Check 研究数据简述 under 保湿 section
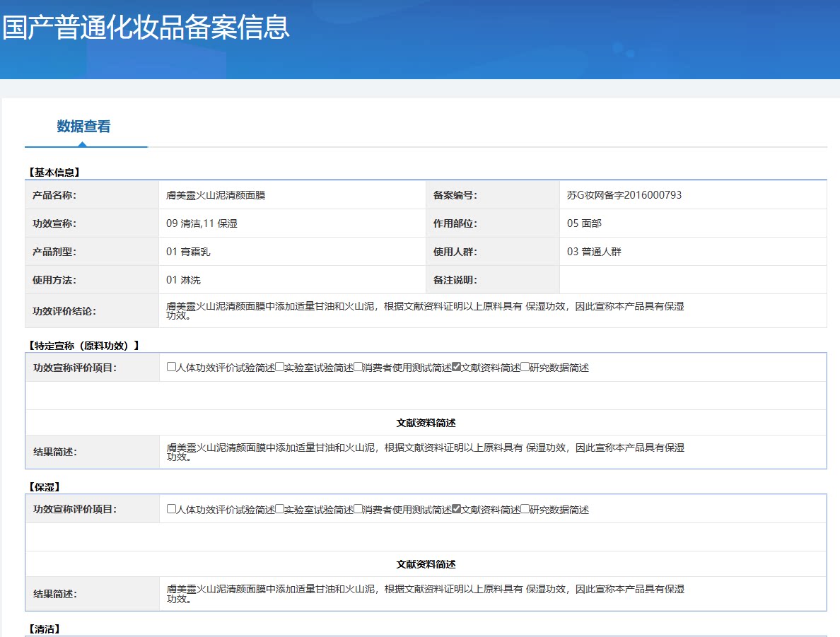This screenshot has height=637, width=840. [525, 509]
